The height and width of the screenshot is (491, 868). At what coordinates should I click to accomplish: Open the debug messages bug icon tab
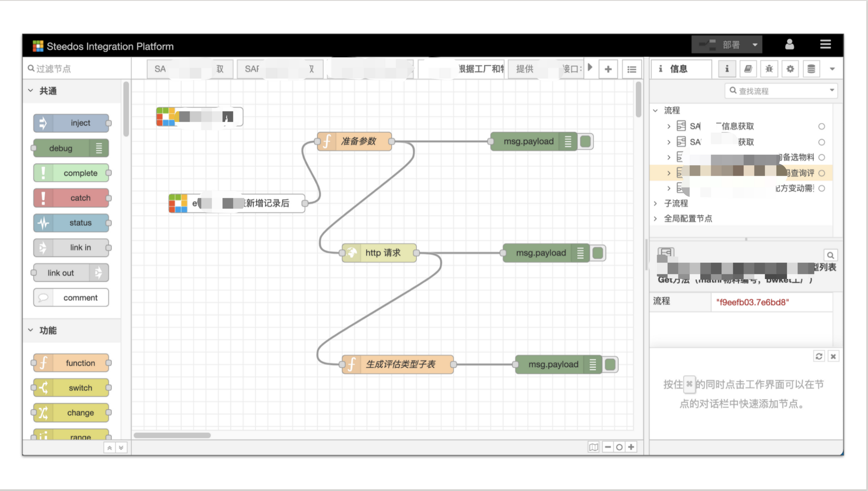[x=769, y=69]
